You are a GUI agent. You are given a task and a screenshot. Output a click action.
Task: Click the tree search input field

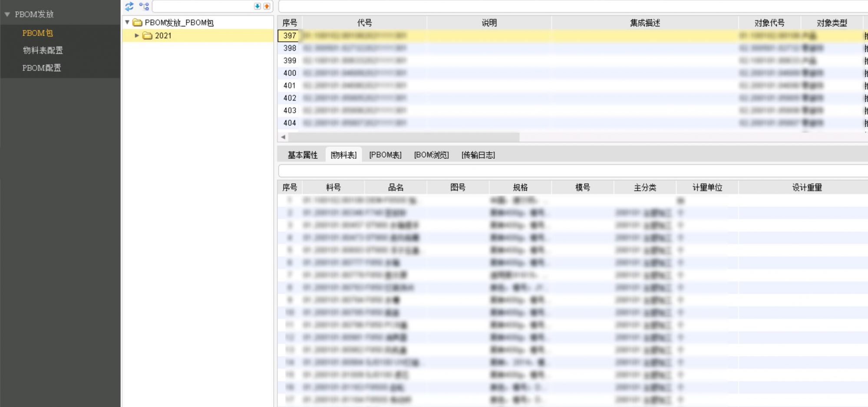[203, 6]
